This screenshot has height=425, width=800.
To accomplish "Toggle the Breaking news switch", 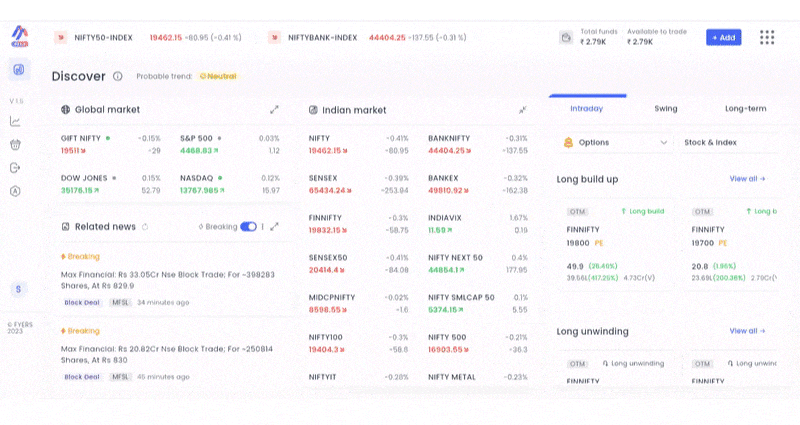I will (248, 227).
